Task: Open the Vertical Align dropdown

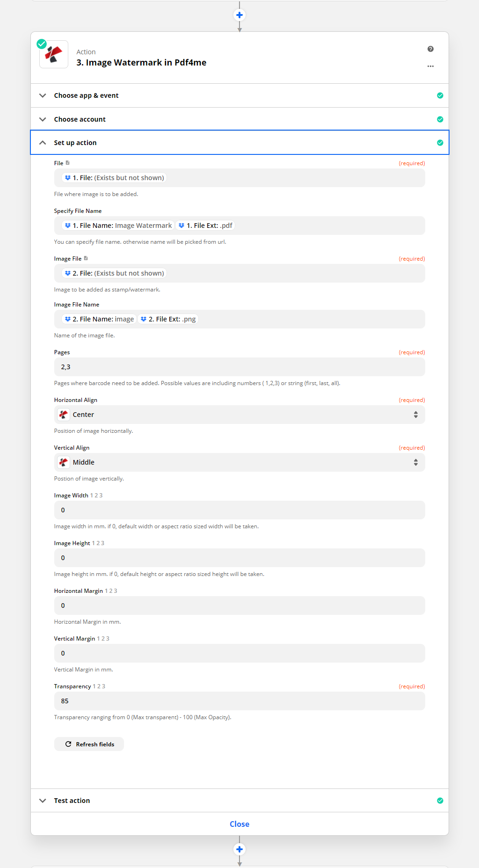Action: tap(239, 462)
